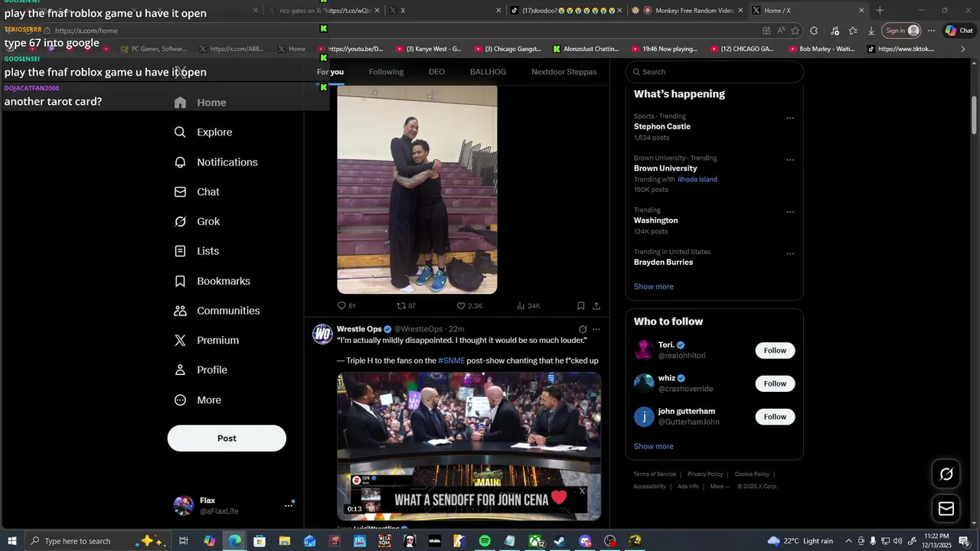980x551 pixels.
Task: Switch to the Nextdoor Steppas tab
Action: point(564,72)
